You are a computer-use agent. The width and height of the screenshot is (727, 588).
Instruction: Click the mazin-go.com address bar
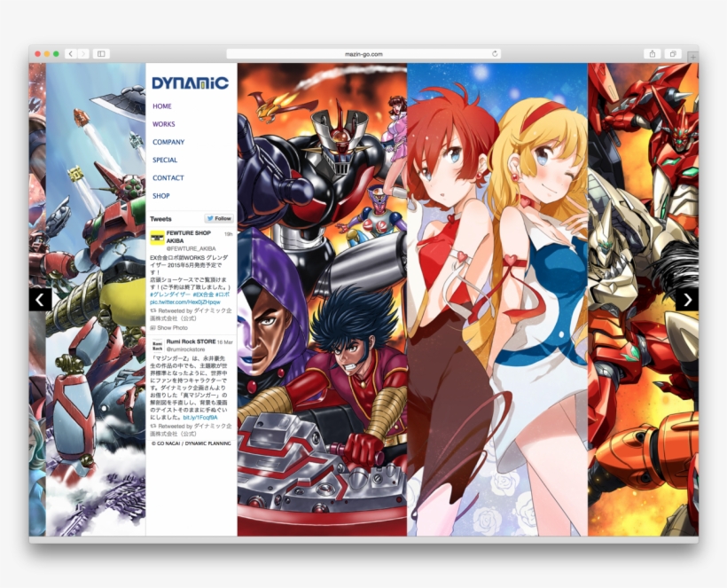tap(363, 54)
